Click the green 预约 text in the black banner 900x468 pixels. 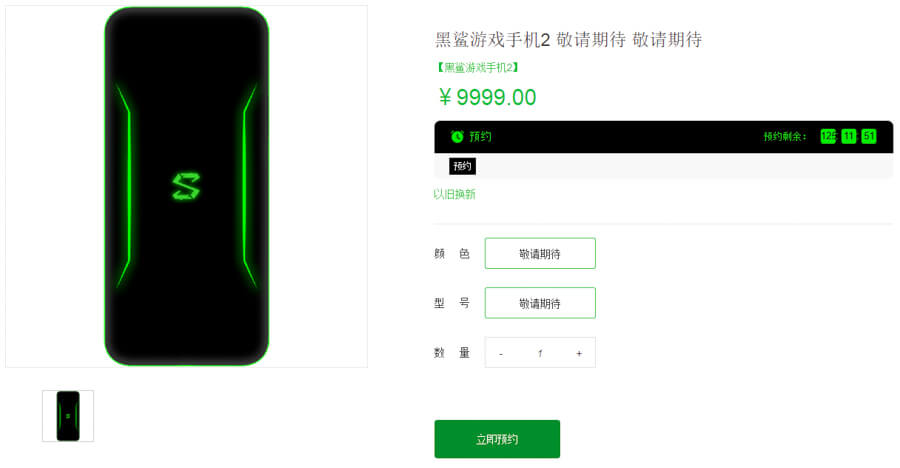point(480,137)
